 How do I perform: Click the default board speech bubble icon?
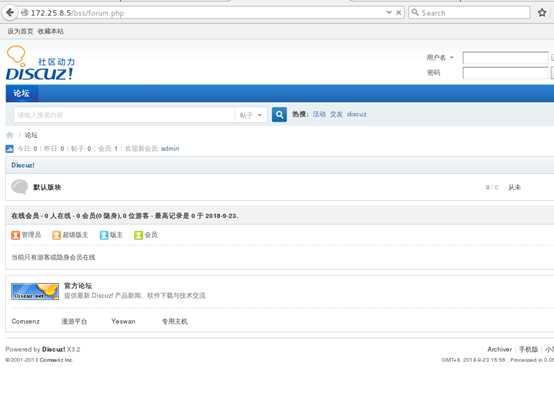pyautogui.click(x=19, y=187)
